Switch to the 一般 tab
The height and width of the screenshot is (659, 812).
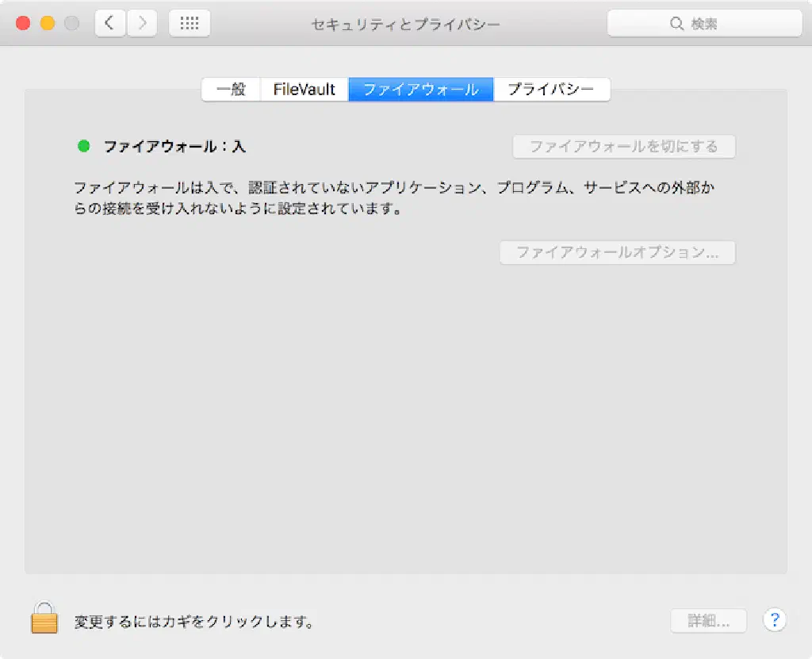(x=231, y=90)
